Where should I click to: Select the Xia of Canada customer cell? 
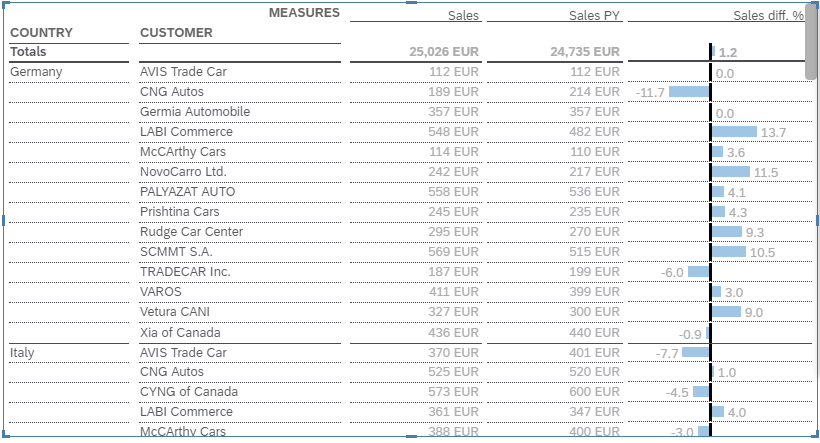180,332
